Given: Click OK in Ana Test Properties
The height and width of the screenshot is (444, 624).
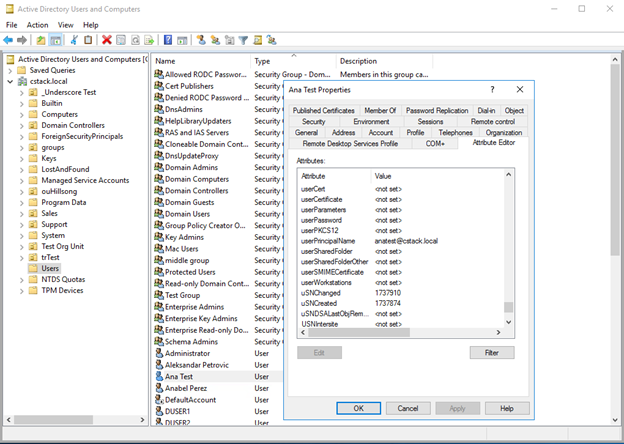Looking at the screenshot, I should tap(359, 408).
